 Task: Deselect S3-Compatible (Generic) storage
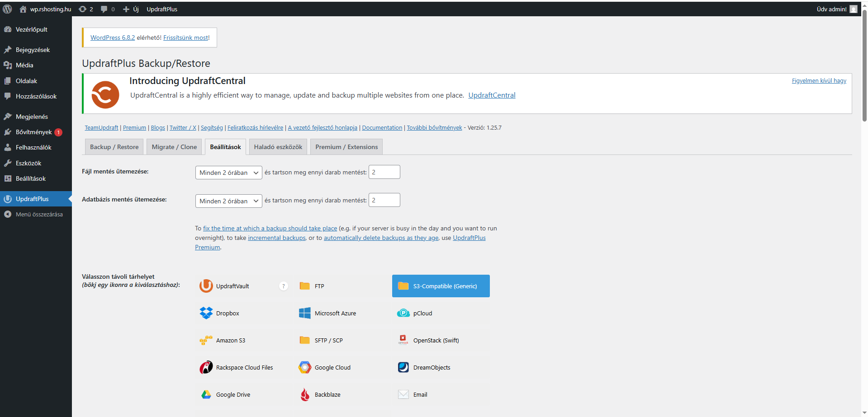pyautogui.click(x=441, y=286)
